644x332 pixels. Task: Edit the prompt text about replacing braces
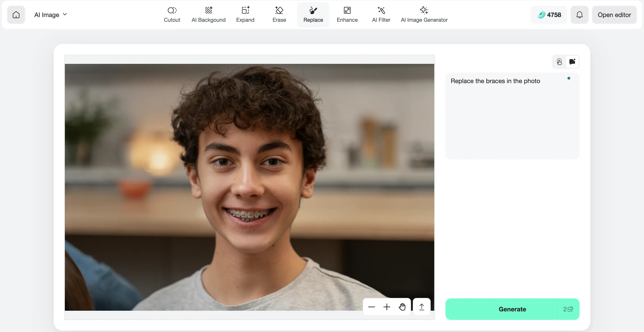495,81
